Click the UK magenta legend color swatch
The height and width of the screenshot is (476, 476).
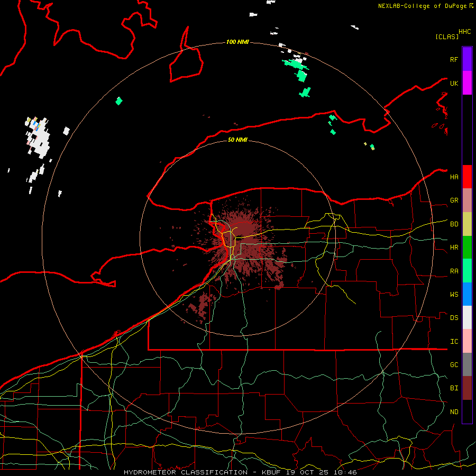(467, 83)
